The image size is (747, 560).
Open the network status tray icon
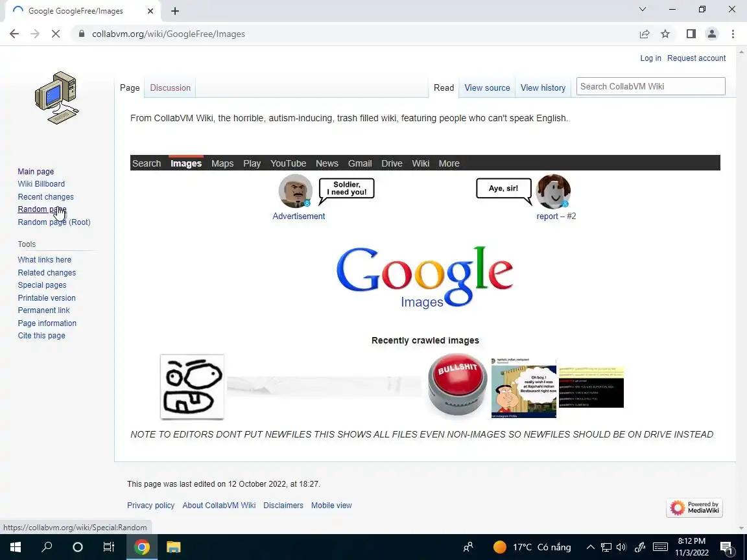coord(606,547)
